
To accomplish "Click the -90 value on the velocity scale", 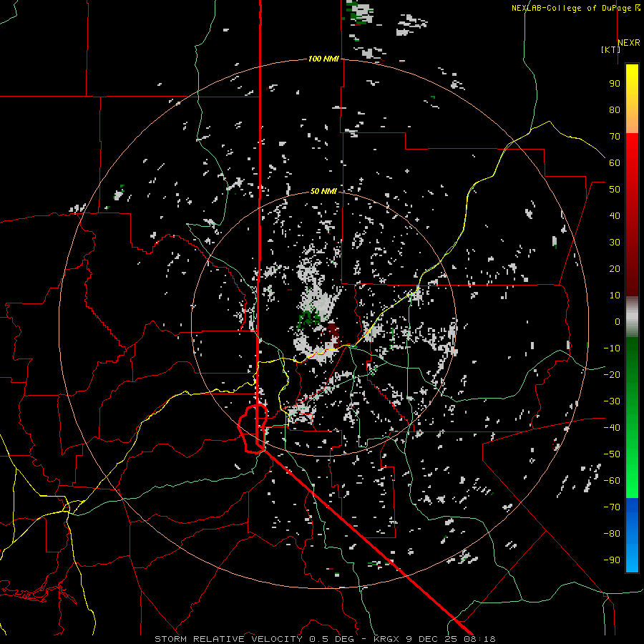I will point(612,560).
